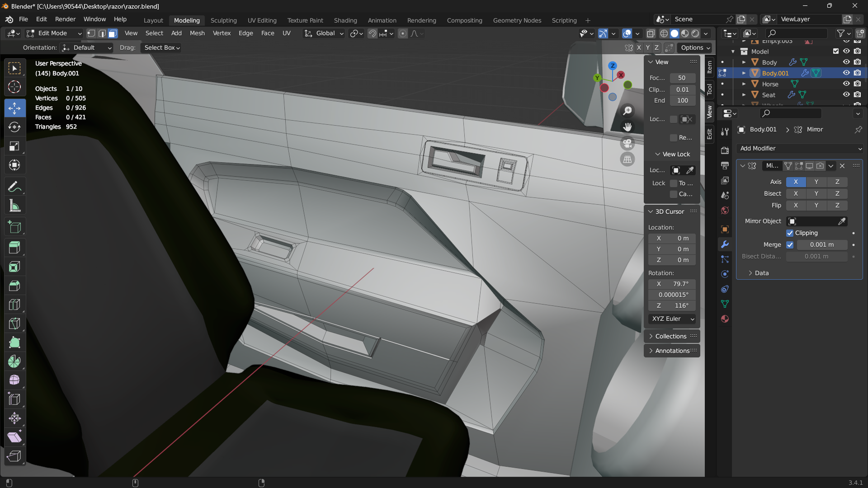The width and height of the screenshot is (868, 488).
Task: Open the Options popover button
Action: pyautogui.click(x=695, y=48)
